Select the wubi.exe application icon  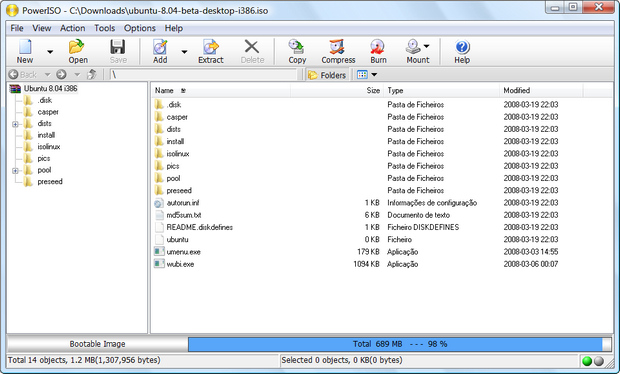click(159, 264)
